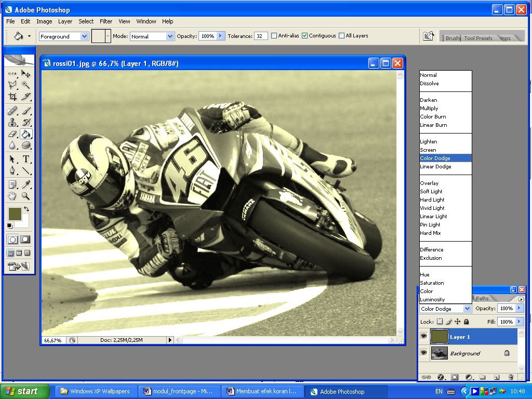Open the File menu

coord(10,21)
